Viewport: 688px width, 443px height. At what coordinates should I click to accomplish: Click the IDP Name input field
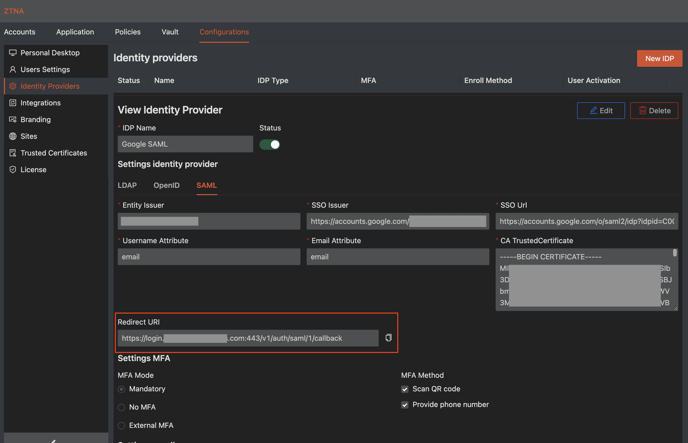point(185,144)
